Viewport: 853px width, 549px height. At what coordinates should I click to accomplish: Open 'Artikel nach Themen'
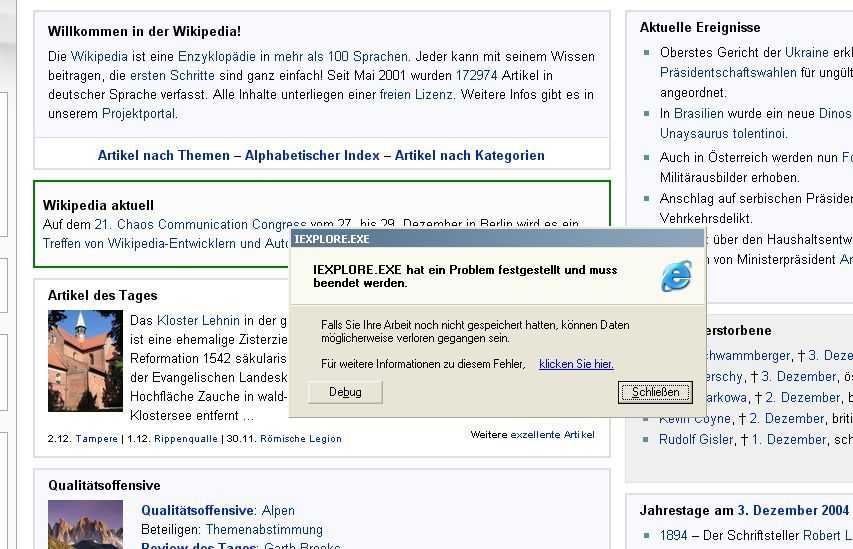click(x=164, y=156)
